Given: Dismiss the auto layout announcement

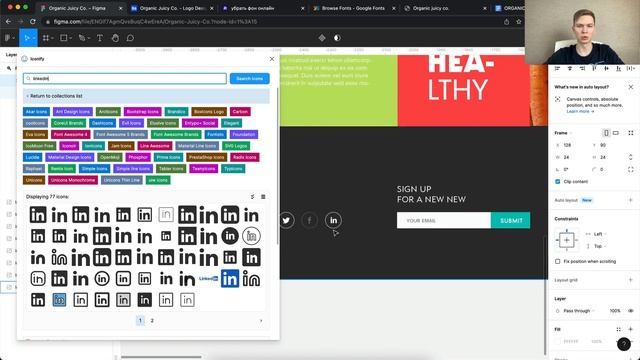Looking at the screenshot, I should (x=631, y=87).
